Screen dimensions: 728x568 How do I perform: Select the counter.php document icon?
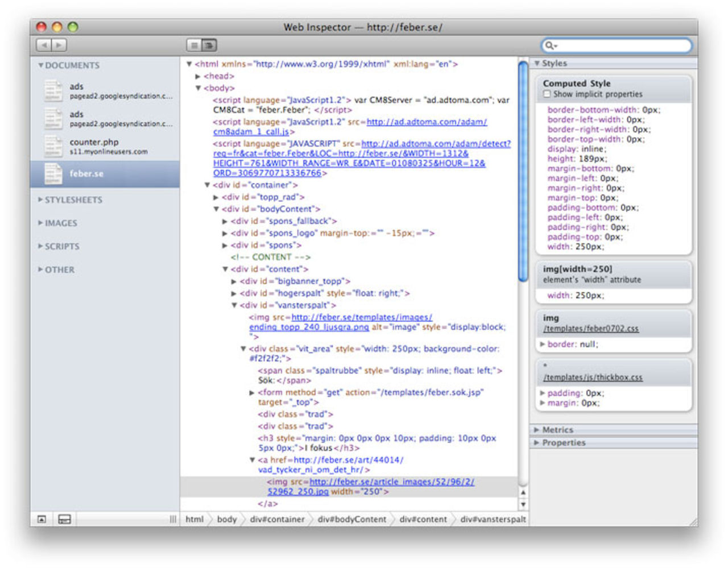point(53,147)
